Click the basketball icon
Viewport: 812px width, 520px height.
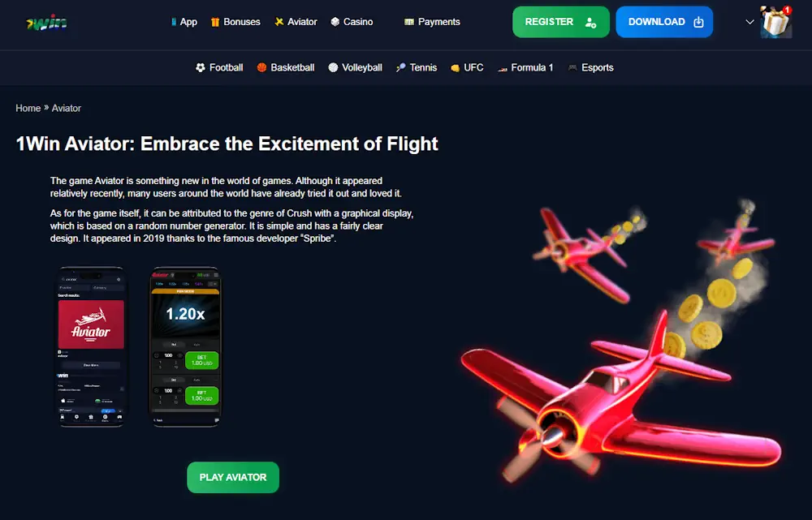click(261, 67)
